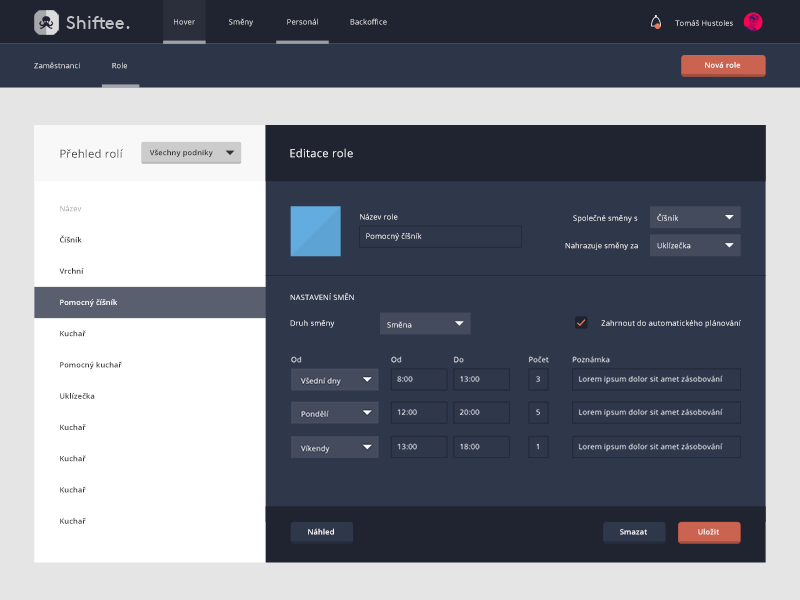Click the Shiftee octopus logo icon
The height and width of the screenshot is (600, 800).
coord(46,21)
